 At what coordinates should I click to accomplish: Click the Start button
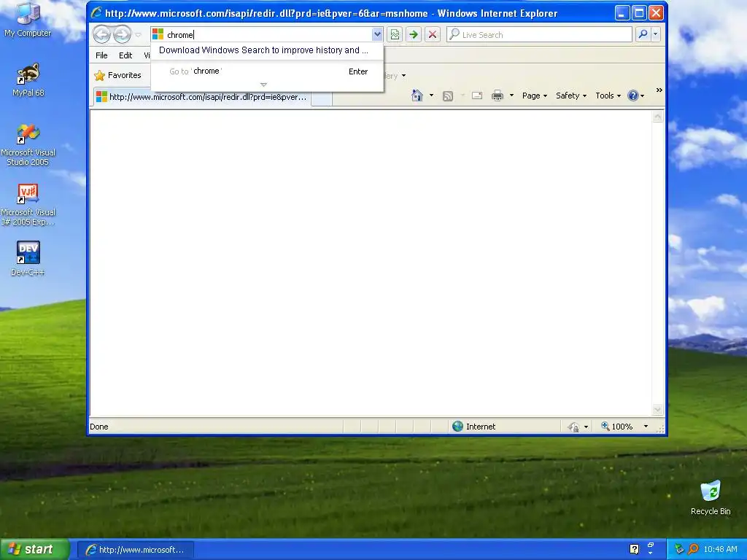[x=35, y=549]
